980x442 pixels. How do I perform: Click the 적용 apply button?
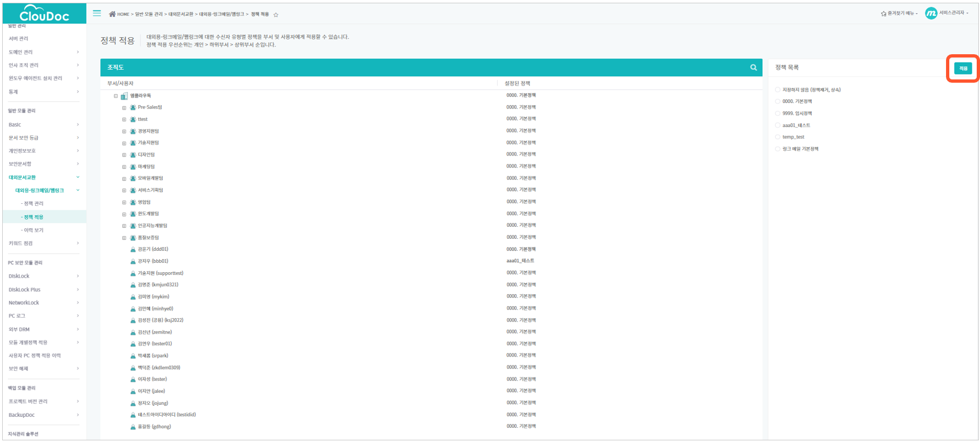point(963,68)
